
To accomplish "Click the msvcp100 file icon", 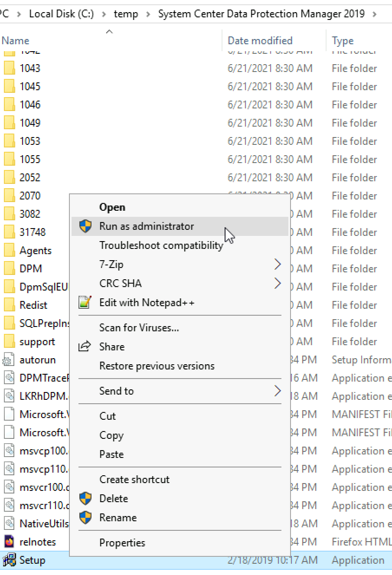I will 9,451.
